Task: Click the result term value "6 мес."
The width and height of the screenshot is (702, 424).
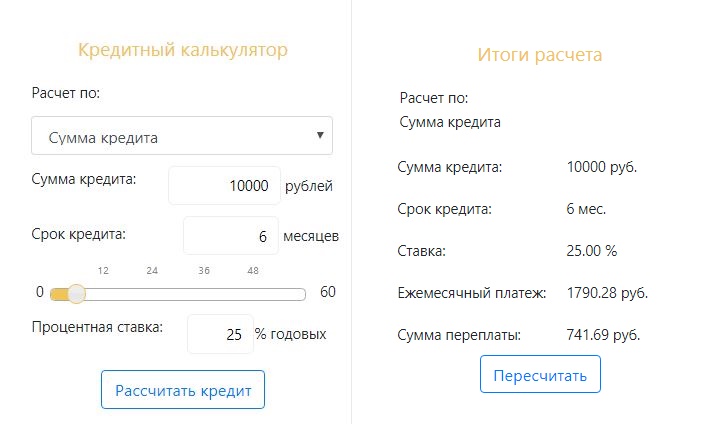Action: [586, 210]
